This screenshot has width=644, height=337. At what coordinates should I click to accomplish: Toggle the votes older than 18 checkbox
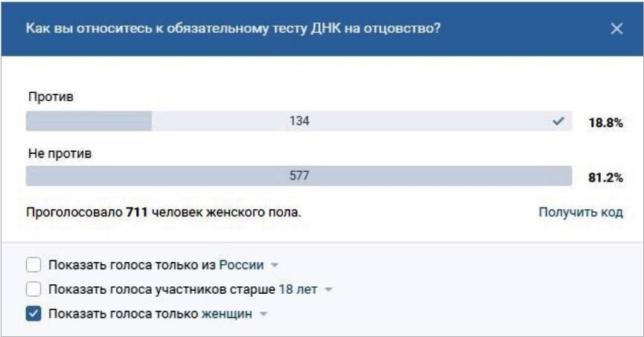pyautogui.click(x=34, y=289)
